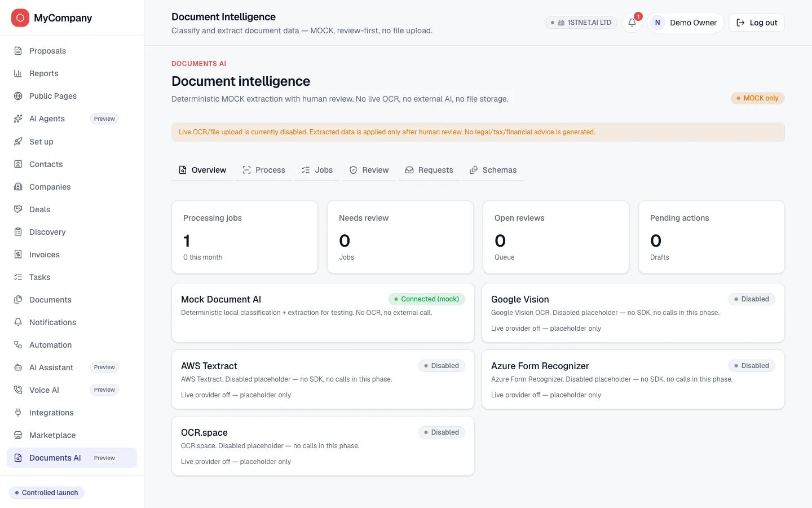Click the Automation workflow icon
This screenshot has height=508, width=812.
tap(18, 345)
